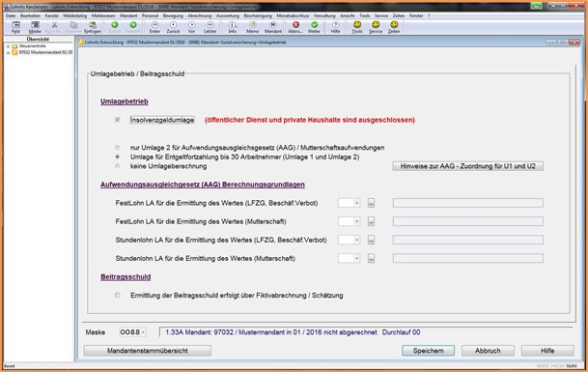588x372 pixels.
Task: Click lookup button for Stundenlohn LA (Mutterschaft)
Action: (x=371, y=258)
